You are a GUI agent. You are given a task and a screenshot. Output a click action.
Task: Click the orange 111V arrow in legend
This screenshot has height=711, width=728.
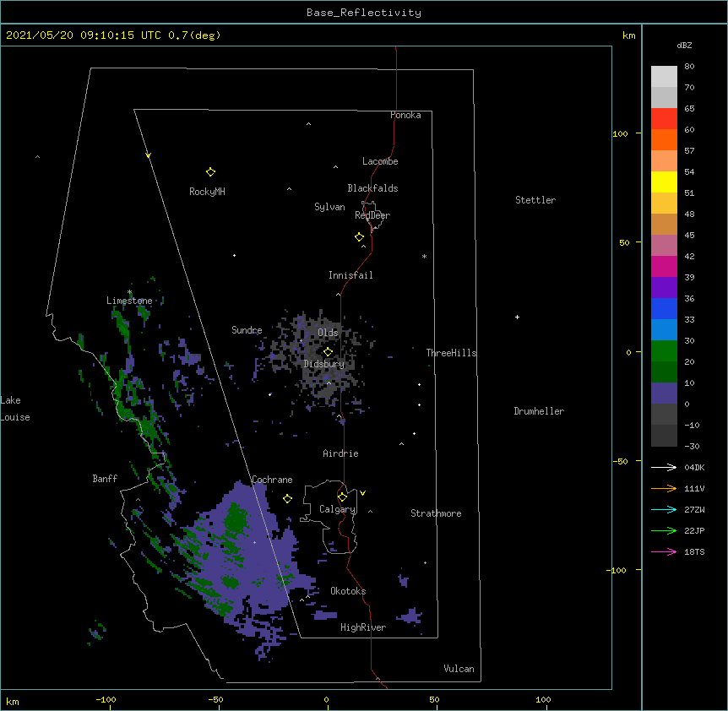click(x=664, y=488)
